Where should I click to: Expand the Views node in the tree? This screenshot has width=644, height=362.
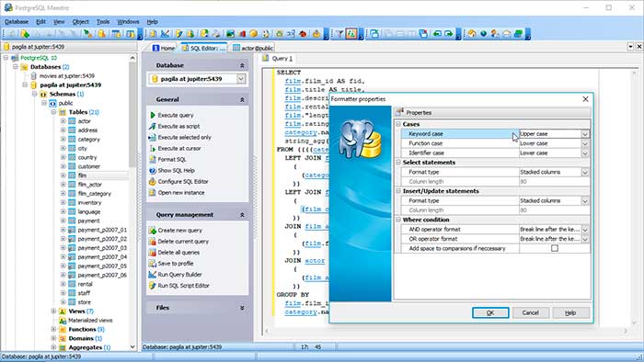(53, 311)
